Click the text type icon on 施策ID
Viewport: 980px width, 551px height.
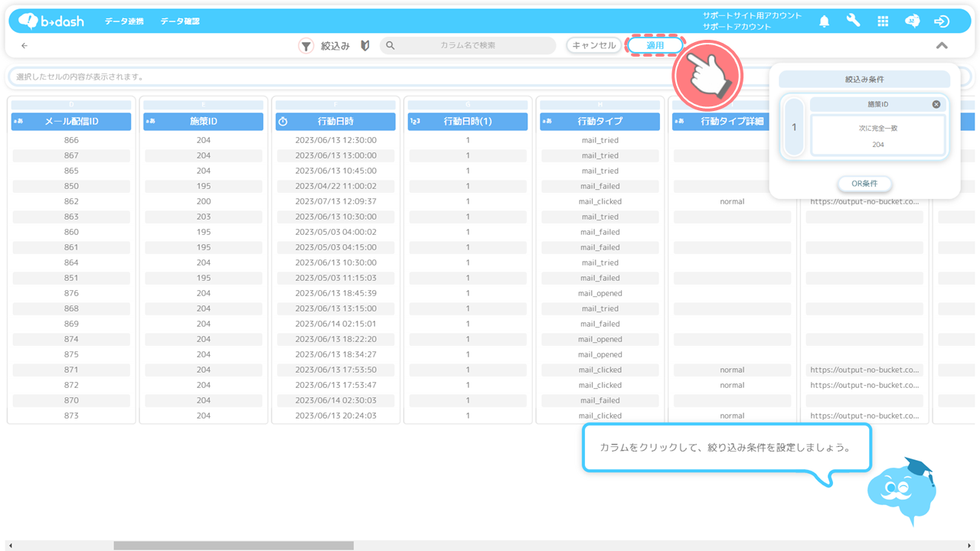pyautogui.click(x=151, y=122)
